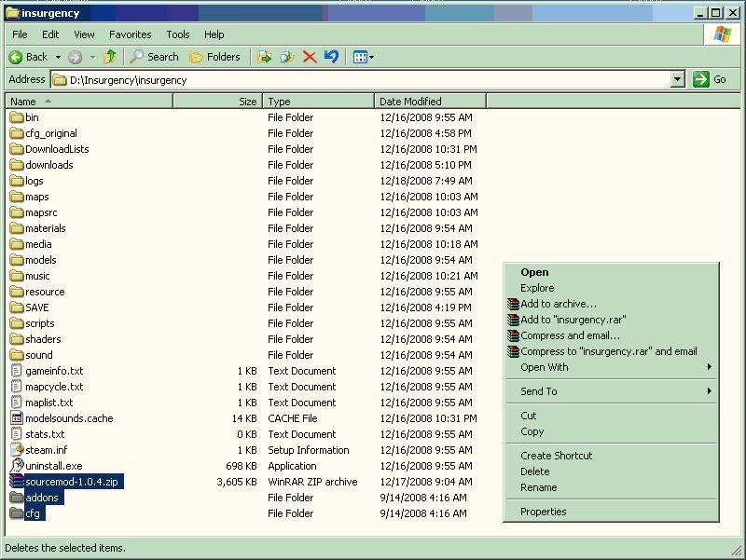Open the Back button history dropdown arrow
746x560 pixels.
click(58, 57)
